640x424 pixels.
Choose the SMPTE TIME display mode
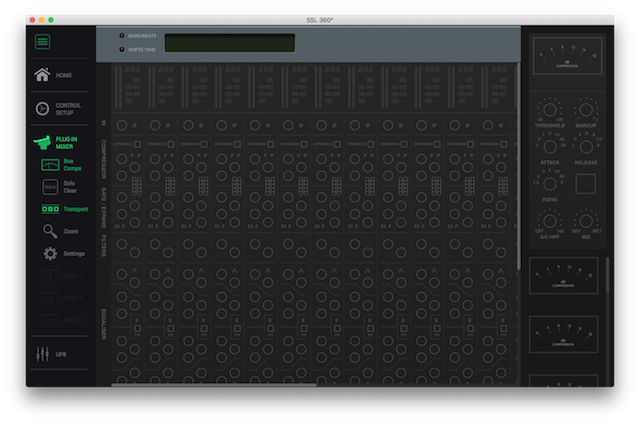coord(138,50)
